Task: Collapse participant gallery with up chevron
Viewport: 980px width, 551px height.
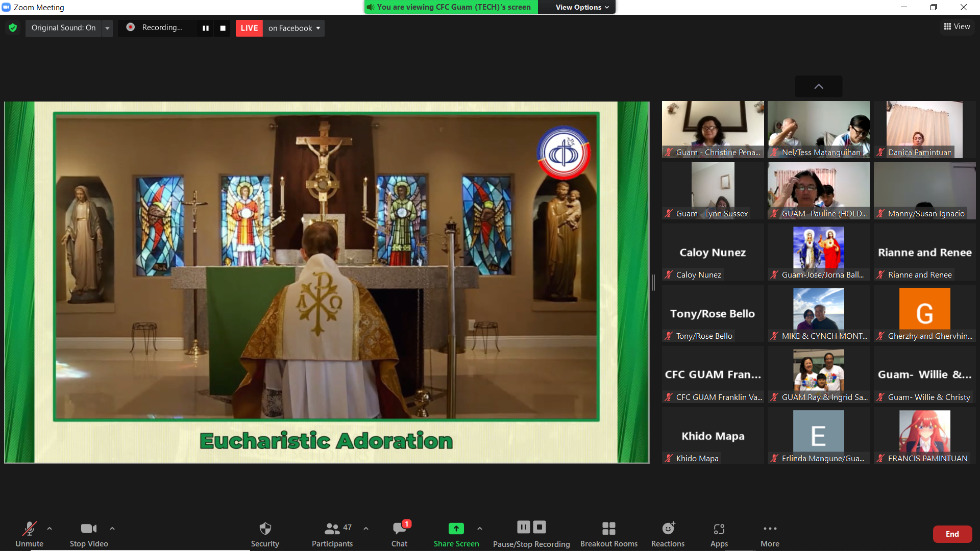Action: 819,86
